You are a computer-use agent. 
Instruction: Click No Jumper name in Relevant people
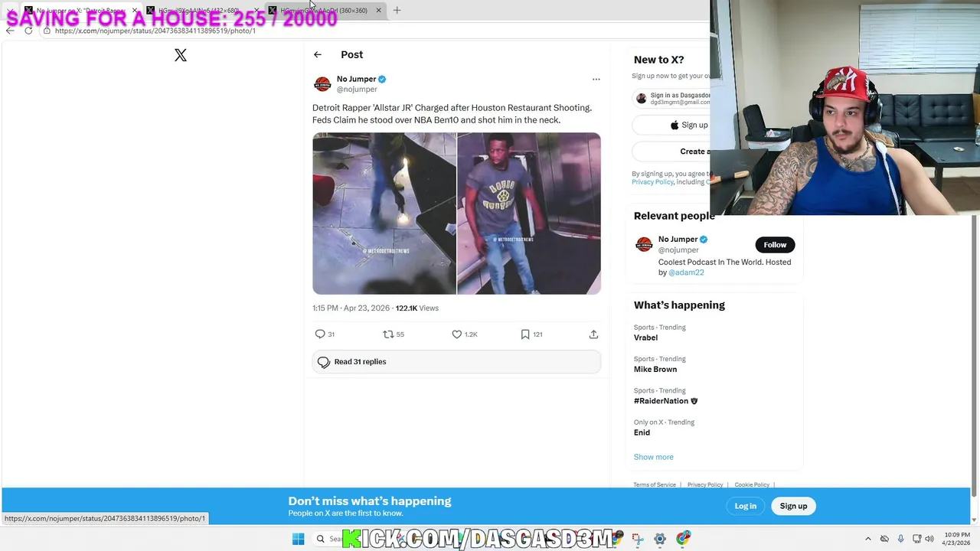point(678,240)
